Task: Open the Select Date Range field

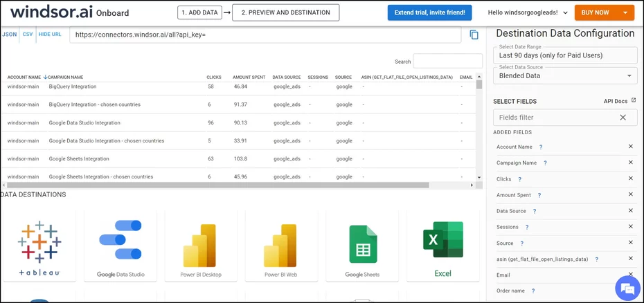Action: [x=565, y=55]
